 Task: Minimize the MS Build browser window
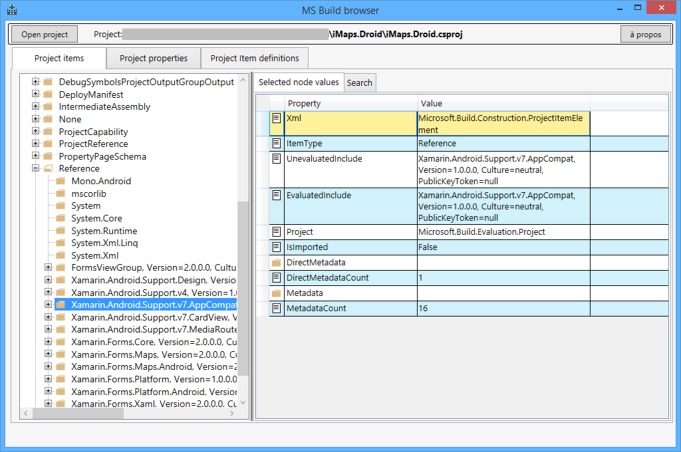point(620,9)
